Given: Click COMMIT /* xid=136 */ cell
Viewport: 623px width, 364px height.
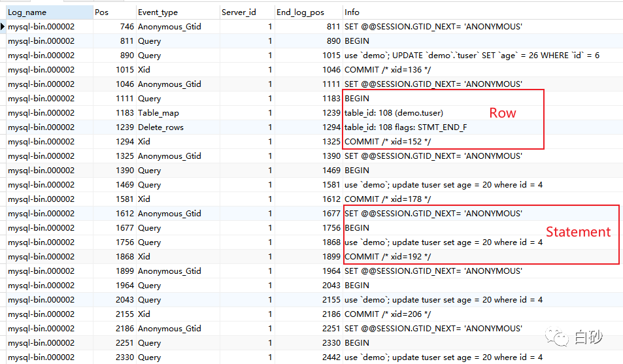Looking at the screenshot, I should click(x=482, y=69).
